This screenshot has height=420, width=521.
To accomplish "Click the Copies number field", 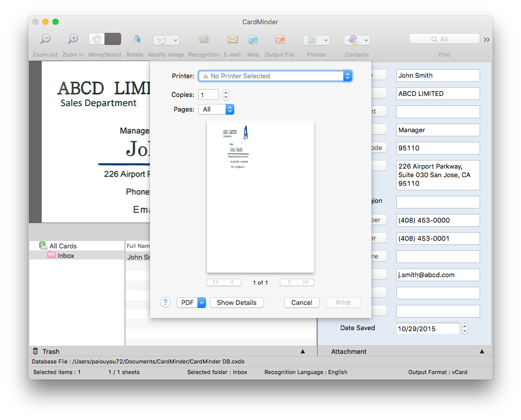I will [209, 95].
